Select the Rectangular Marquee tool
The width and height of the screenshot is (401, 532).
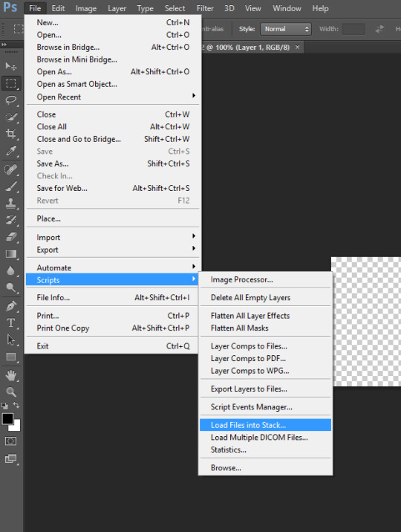tap(11, 83)
